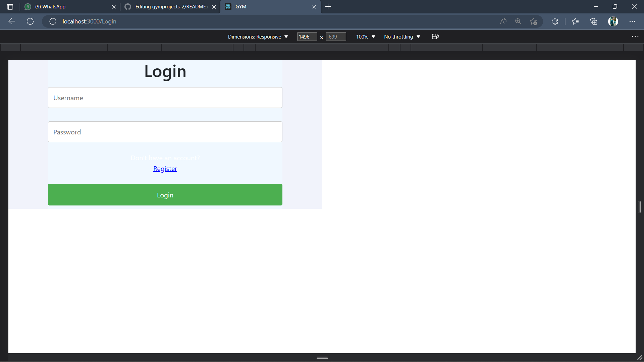View site information icon in address bar
644x362 pixels.
53,21
